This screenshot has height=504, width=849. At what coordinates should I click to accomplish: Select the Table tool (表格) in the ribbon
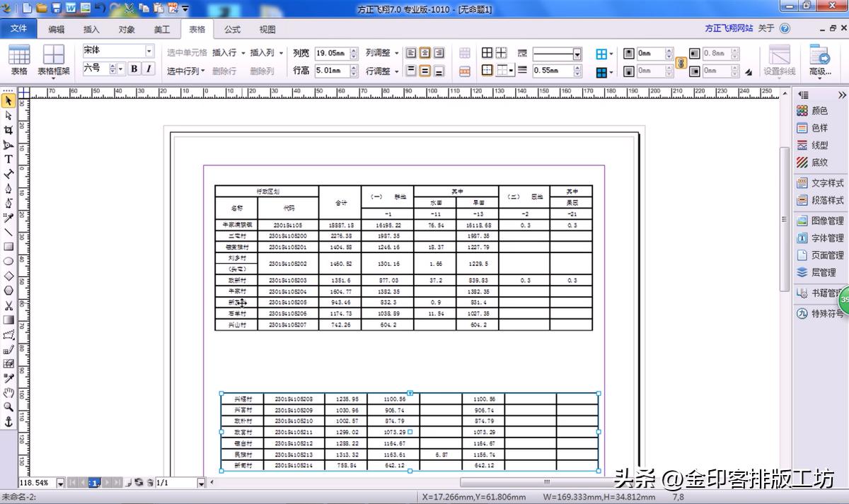(x=18, y=58)
